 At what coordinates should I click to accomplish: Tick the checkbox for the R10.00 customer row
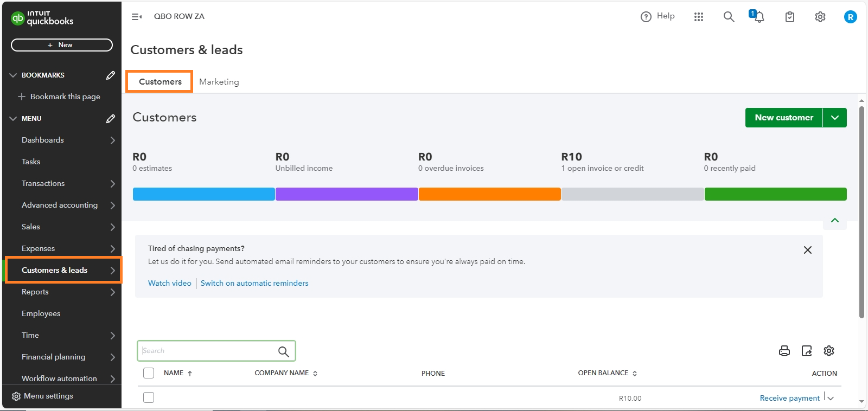(x=149, y=397)
